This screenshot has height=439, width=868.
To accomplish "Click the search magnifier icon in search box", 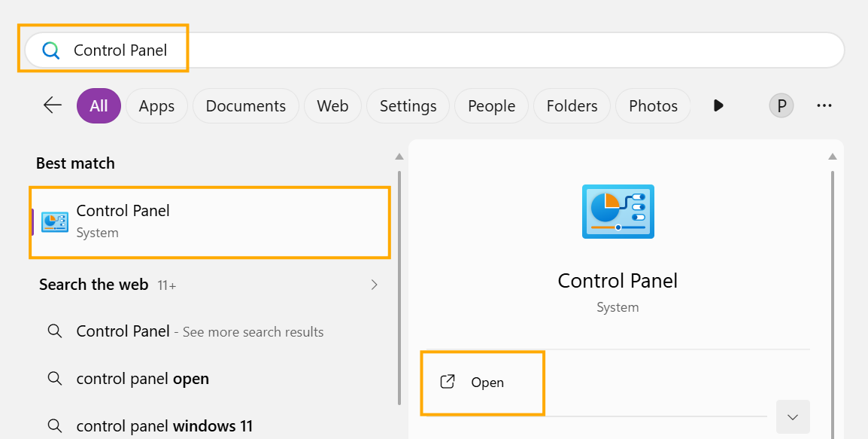I will (50, 50).
